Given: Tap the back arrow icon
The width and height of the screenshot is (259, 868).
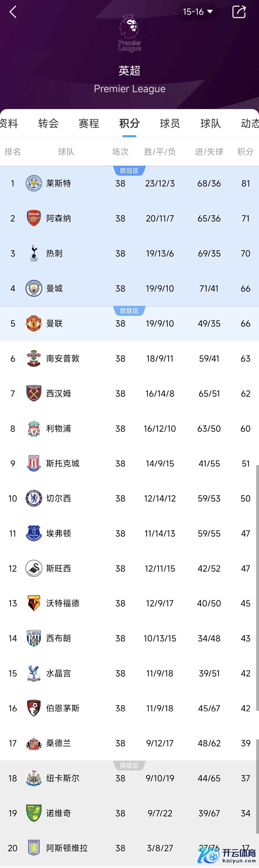Looking at the screenshot, I should coord(13,12).
